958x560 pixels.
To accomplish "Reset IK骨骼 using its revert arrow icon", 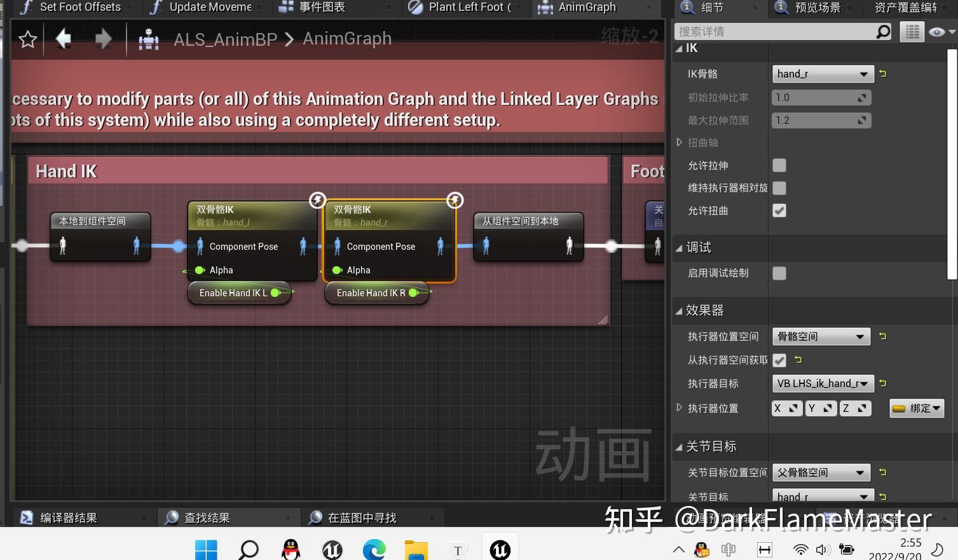I will pos(882,74).
